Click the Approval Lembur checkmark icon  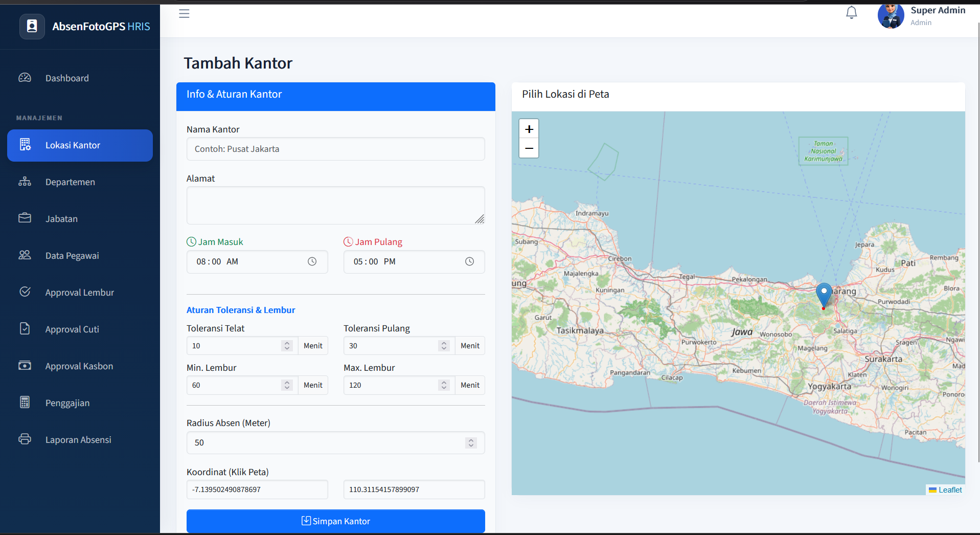tap(25, 292)
